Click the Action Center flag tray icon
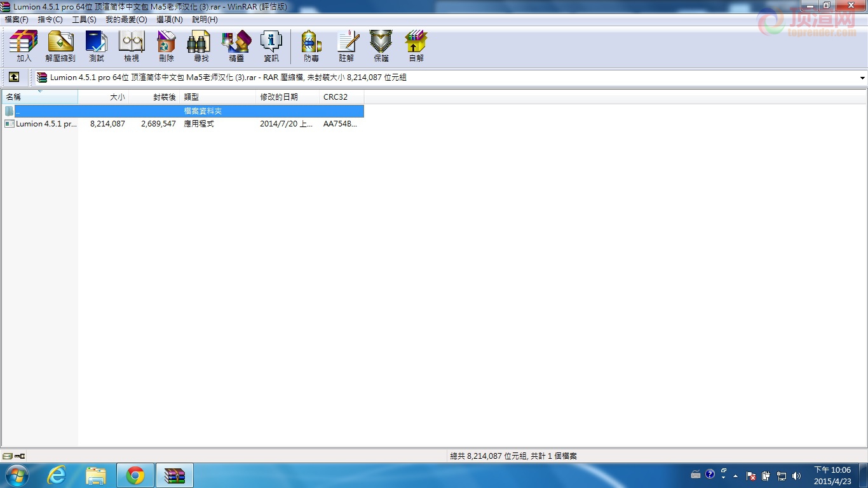 (x=750, y=475)
